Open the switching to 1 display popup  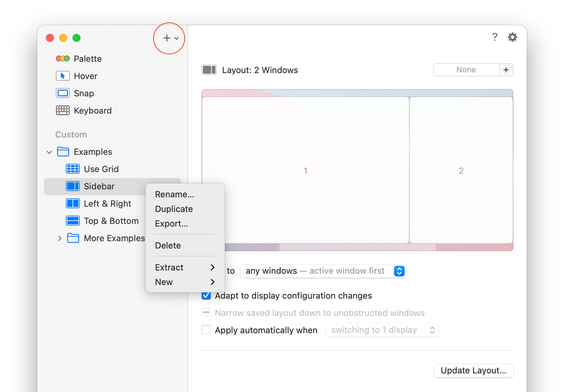[382, 330]
